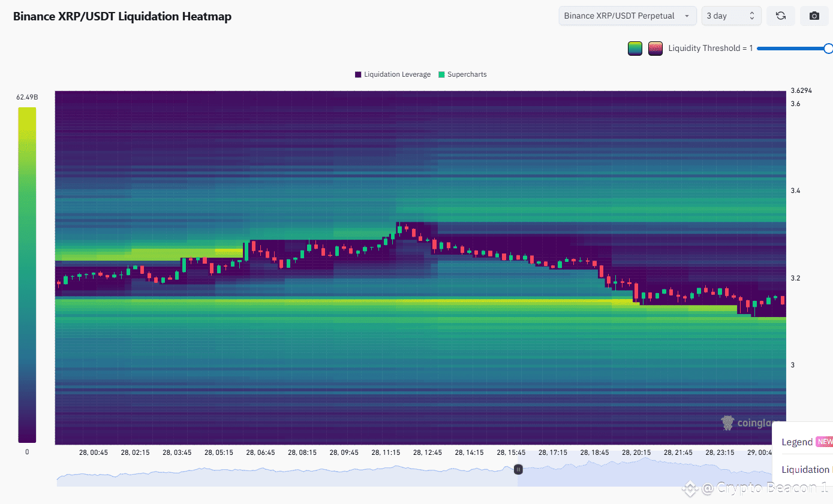Click the "28, 11:15" time axis label

click(386, 452)
